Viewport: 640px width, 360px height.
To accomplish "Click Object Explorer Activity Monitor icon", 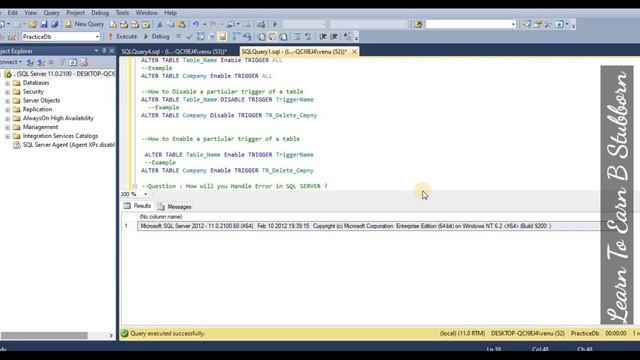I will pyautogui.click(x=84, y=62).
